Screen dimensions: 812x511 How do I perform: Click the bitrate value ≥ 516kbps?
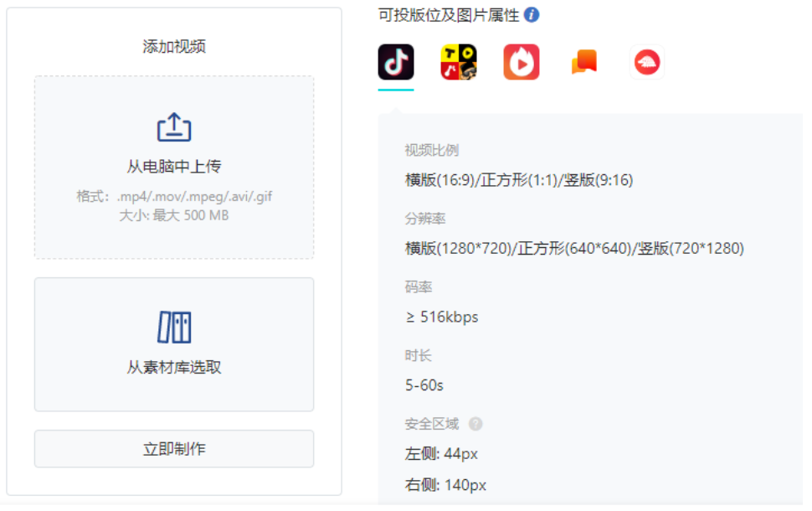tap(442, 317)
